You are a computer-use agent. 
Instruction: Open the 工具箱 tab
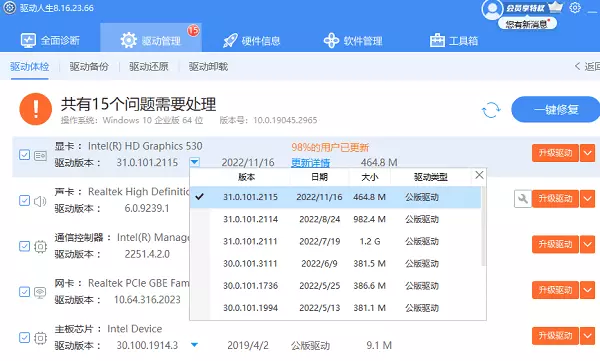(x=454, y=40)
